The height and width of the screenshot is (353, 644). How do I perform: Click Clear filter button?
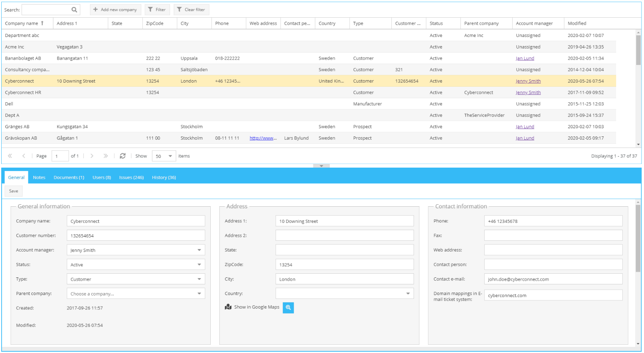(x=191, y=9)
